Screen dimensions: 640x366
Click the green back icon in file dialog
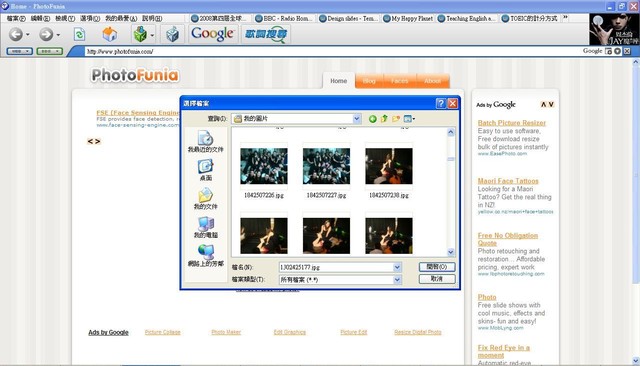point(372,119)
